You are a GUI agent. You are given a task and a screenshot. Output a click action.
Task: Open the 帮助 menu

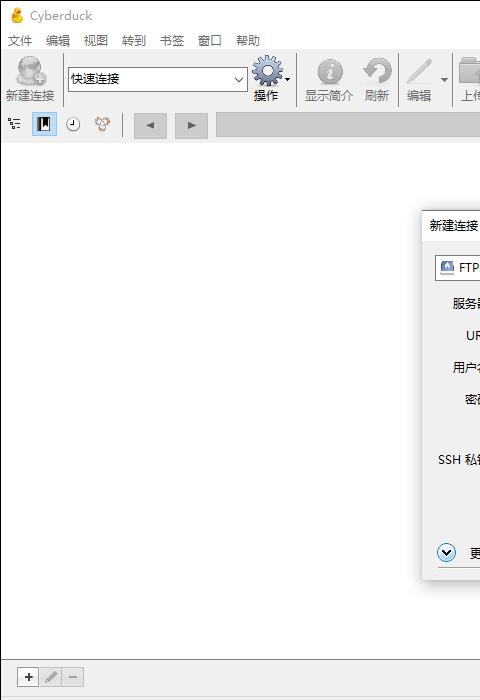pos(248,41)
